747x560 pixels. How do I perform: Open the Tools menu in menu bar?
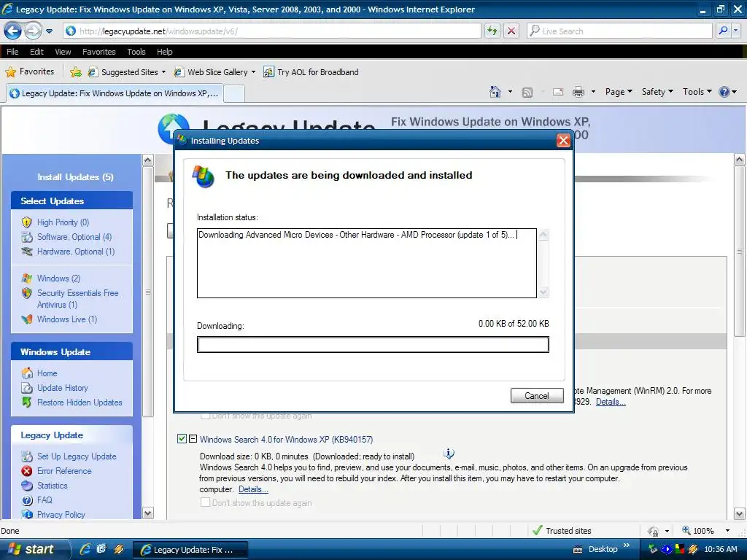[136, 52]
